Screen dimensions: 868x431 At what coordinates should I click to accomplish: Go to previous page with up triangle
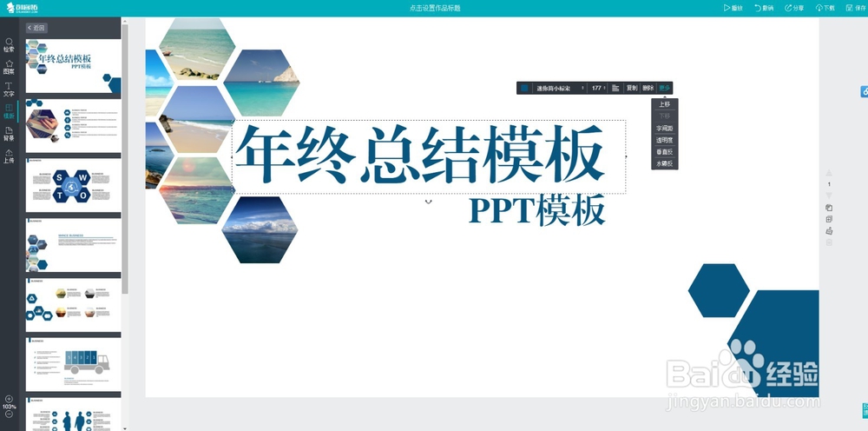(x=829, y=173)
